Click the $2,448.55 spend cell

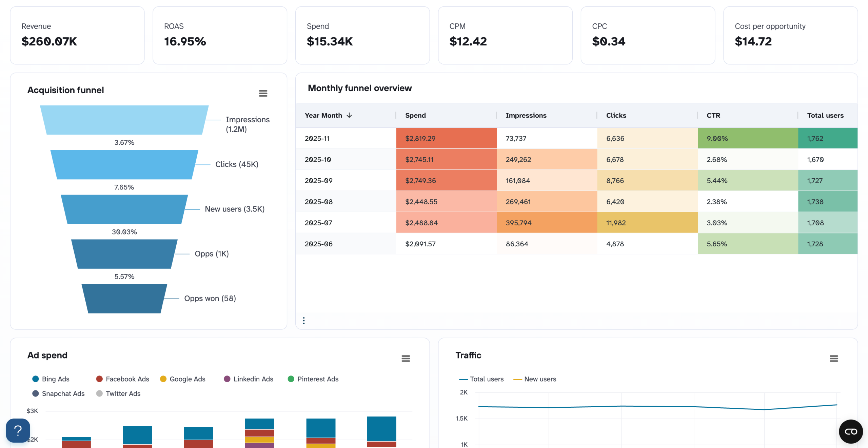point(447,202)
